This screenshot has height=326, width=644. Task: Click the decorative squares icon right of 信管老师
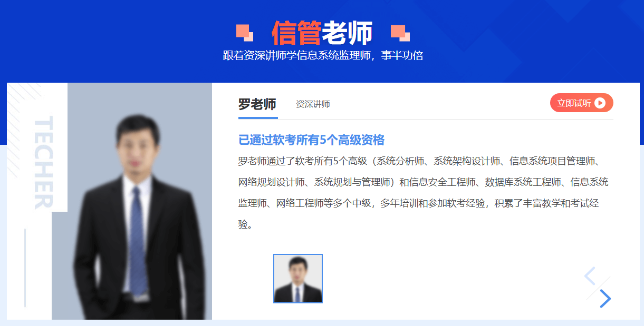coord(400,33)
